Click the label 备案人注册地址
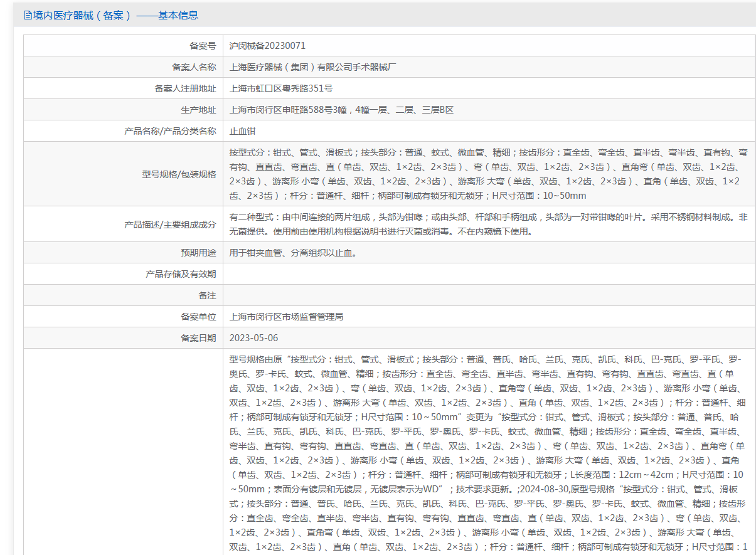The height and width of the screenshot is (555, 756). pyautogui.click(x=185, y=88)
